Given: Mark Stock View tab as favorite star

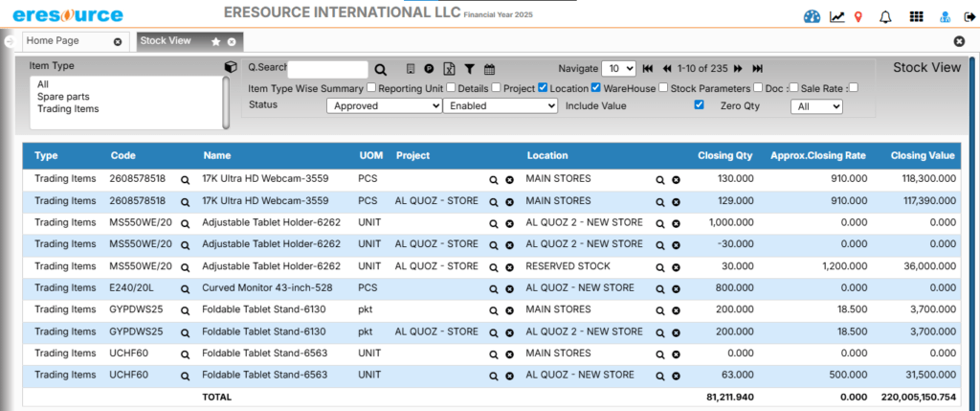Looking at the screenshot, I should [x=215, y=42].
